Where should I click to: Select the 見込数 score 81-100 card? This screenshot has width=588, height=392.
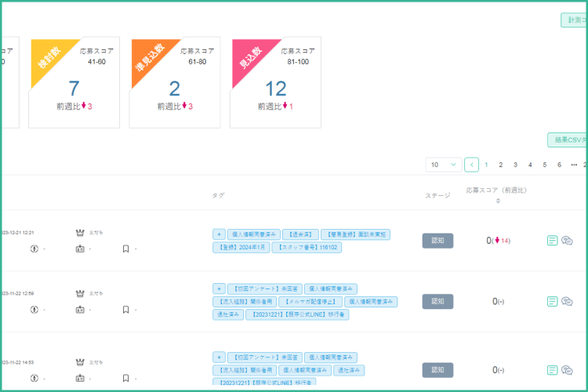275,82
